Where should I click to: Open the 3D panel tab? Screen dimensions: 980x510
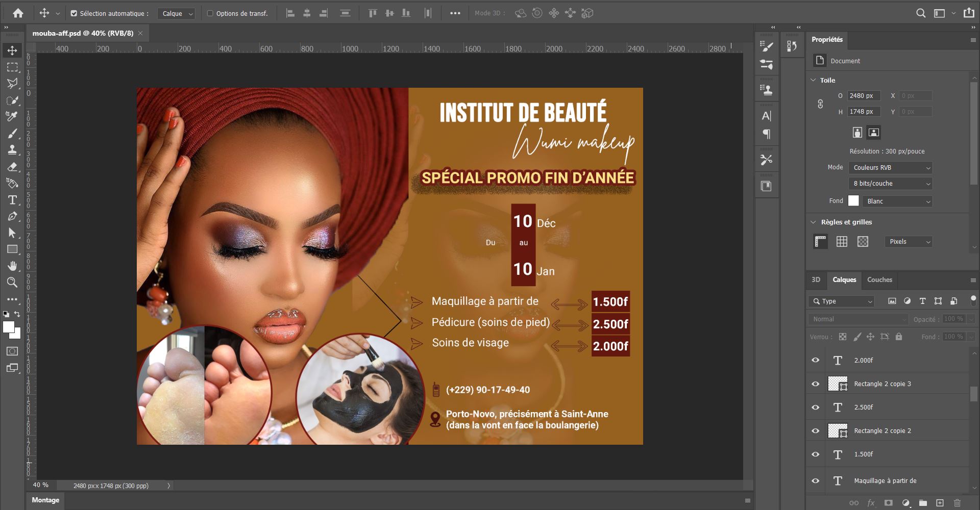[x=816, y=279]
